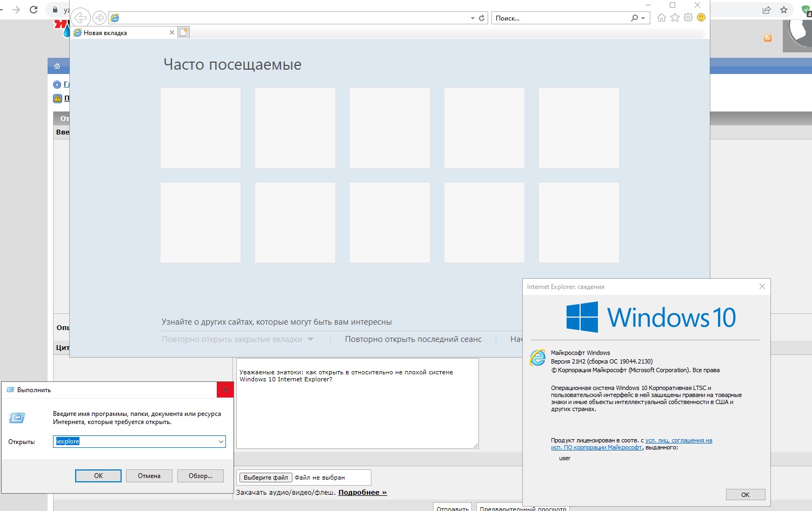Click the Run dialog title bar icon
This screenshot has height=511, width=812.
coord(10,389)
